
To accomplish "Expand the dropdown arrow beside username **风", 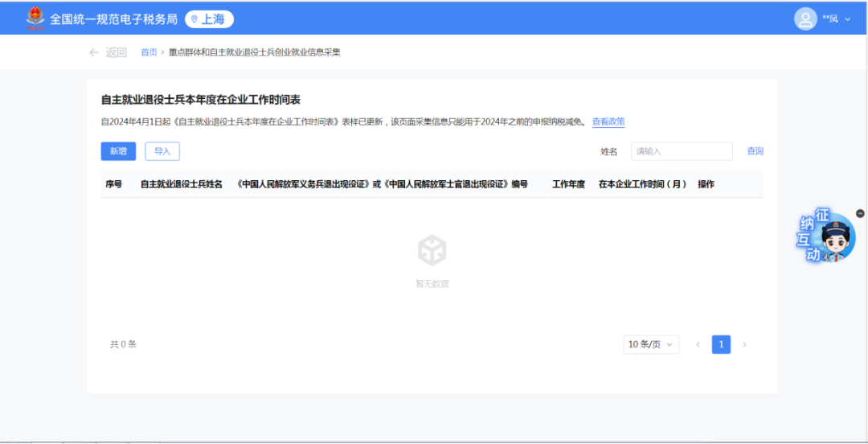I will [x=847, y=19].
